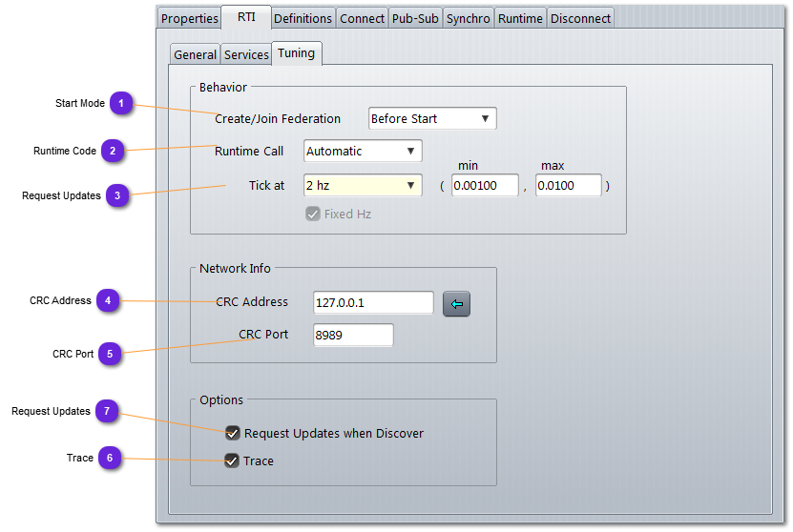Open the Services sub-tab
793x532 pixels.
(x=246, y=55)
